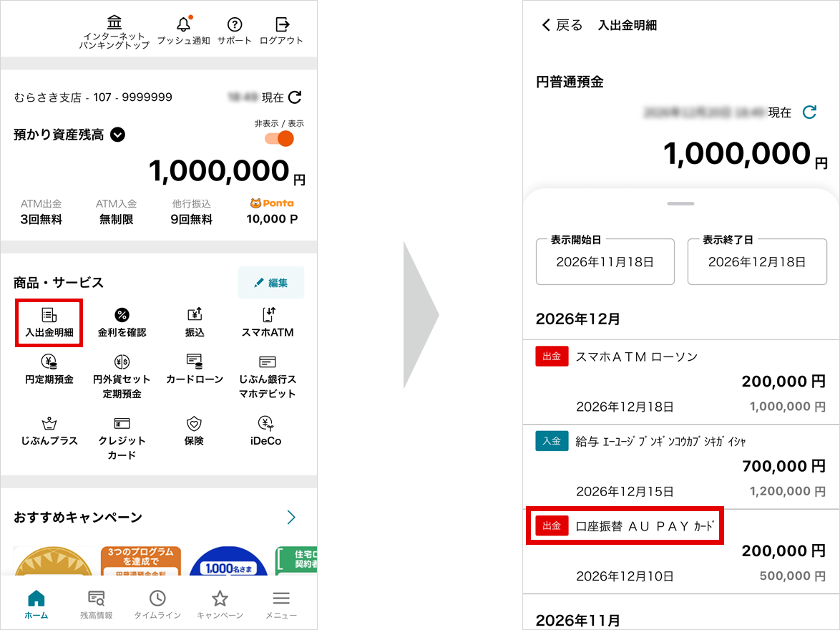Refresh 円普通預金 balance on detail screen
This screenshot has width=840, height=630.
point(809,112)
